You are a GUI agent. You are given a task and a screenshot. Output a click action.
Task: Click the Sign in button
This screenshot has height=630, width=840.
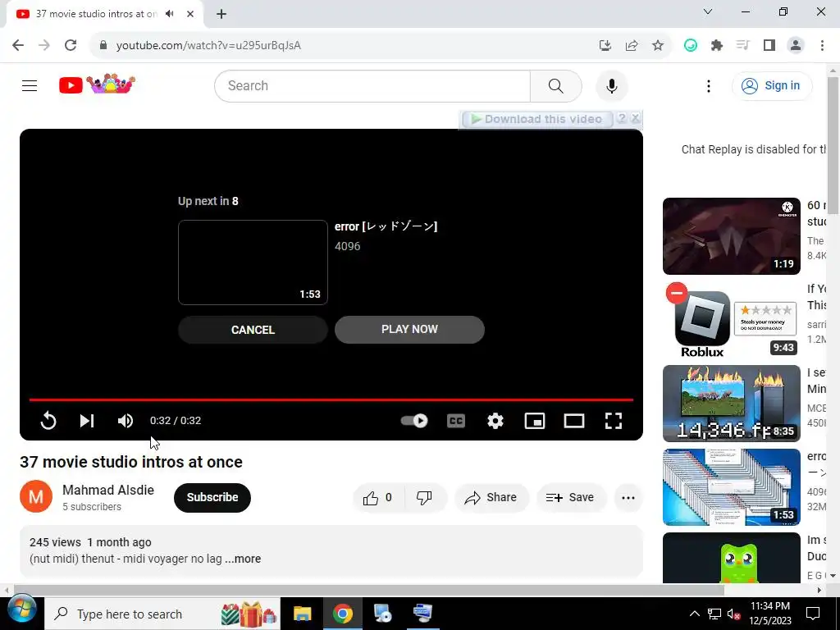[772, 85]
